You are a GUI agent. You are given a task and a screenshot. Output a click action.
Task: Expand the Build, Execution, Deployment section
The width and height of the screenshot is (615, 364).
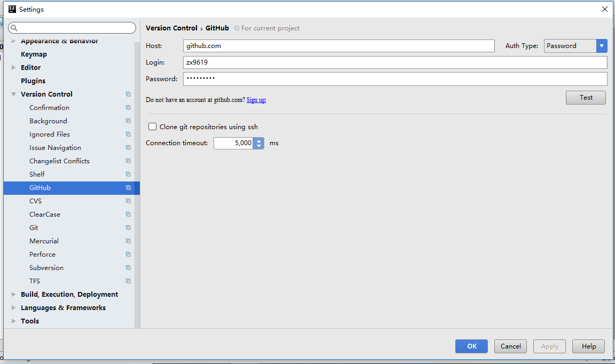click(x=14, y=295)
